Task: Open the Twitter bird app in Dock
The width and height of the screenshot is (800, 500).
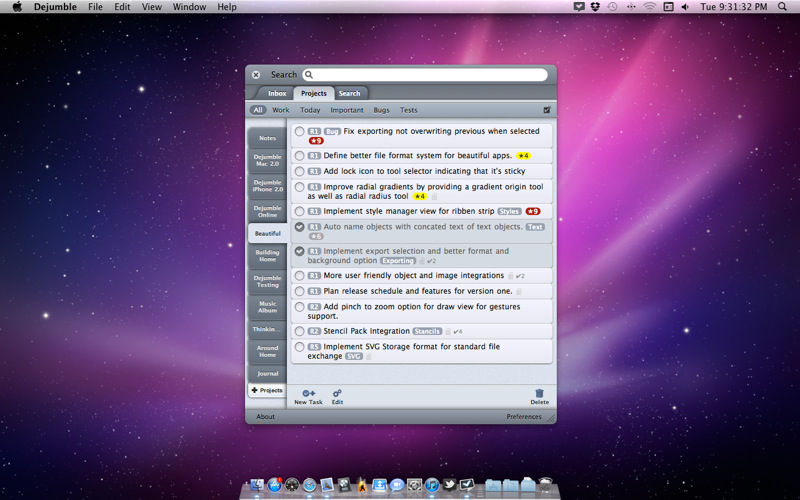Action: pos(449,484)
